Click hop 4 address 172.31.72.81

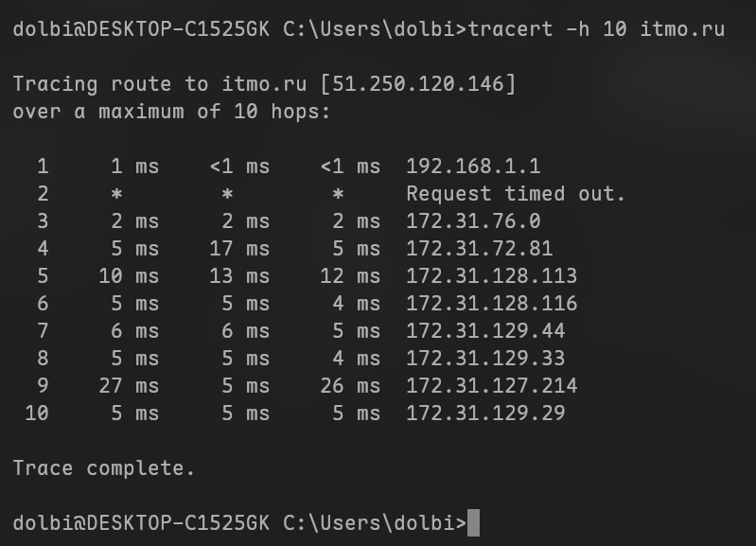(x=479, y=249)
